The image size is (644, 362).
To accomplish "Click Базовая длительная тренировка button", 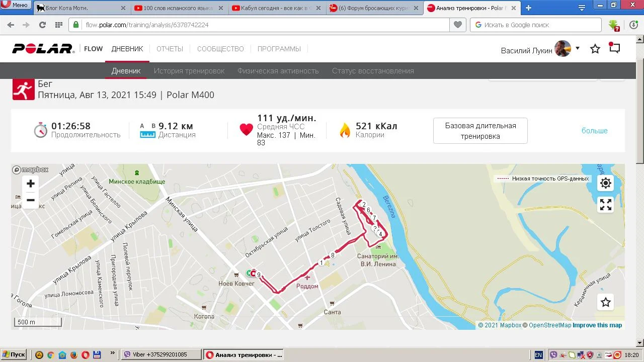I will click(480, 131).
